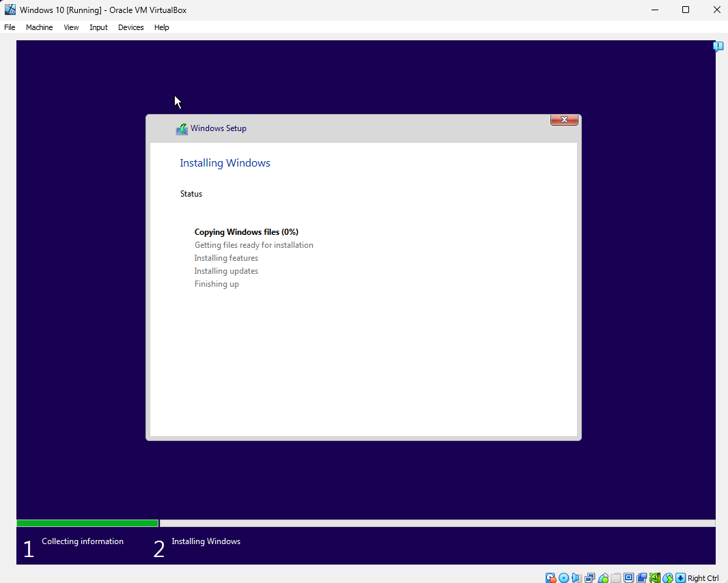Click the 'Finishing up' step text
This screenshot has width=728, height=583.
click(x=216, y=284)
